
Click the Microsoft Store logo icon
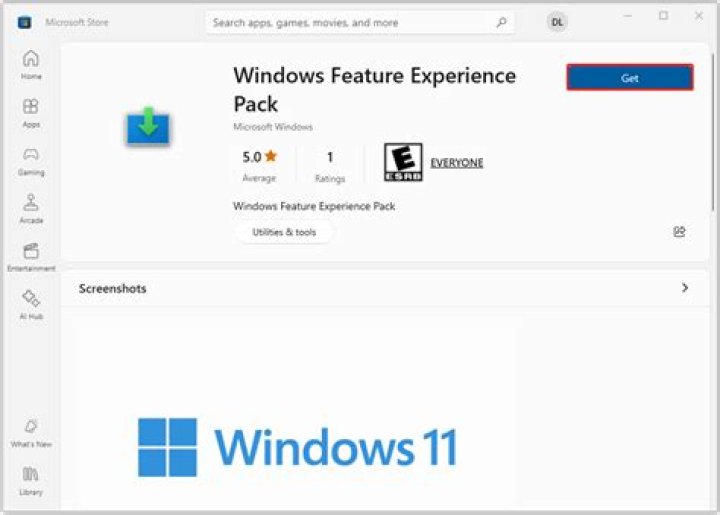click(24, 22)
